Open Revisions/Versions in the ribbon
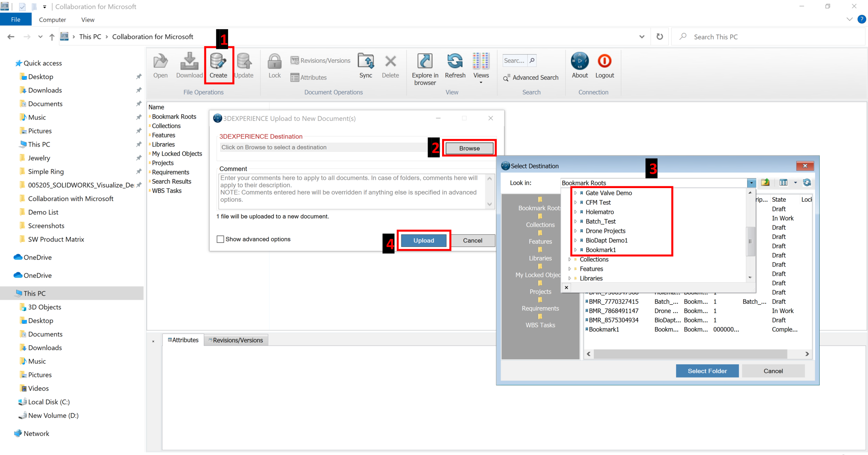868x455 pixels. pos(320,61)
